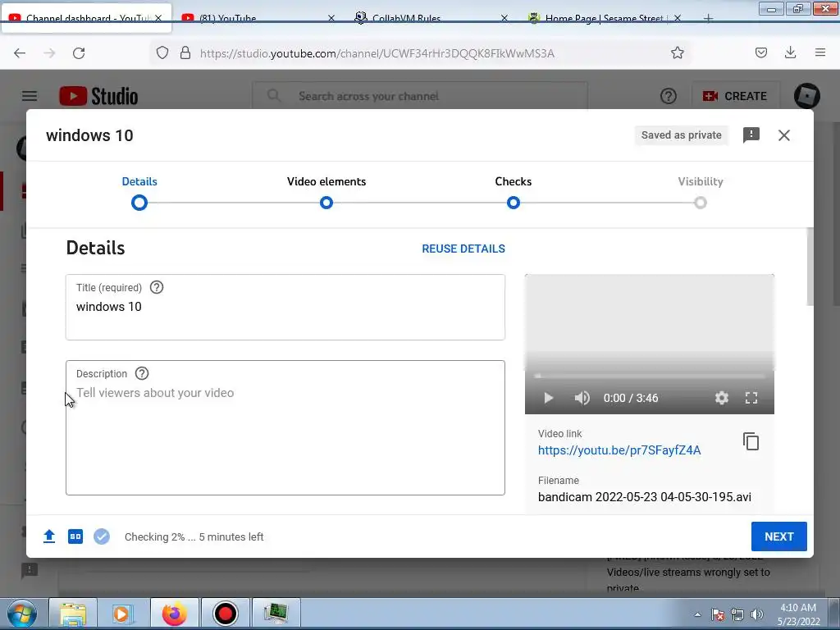Send feedback via the exclamation speech bubble icon
Screen dimensions: 840x630
(751, 135)
